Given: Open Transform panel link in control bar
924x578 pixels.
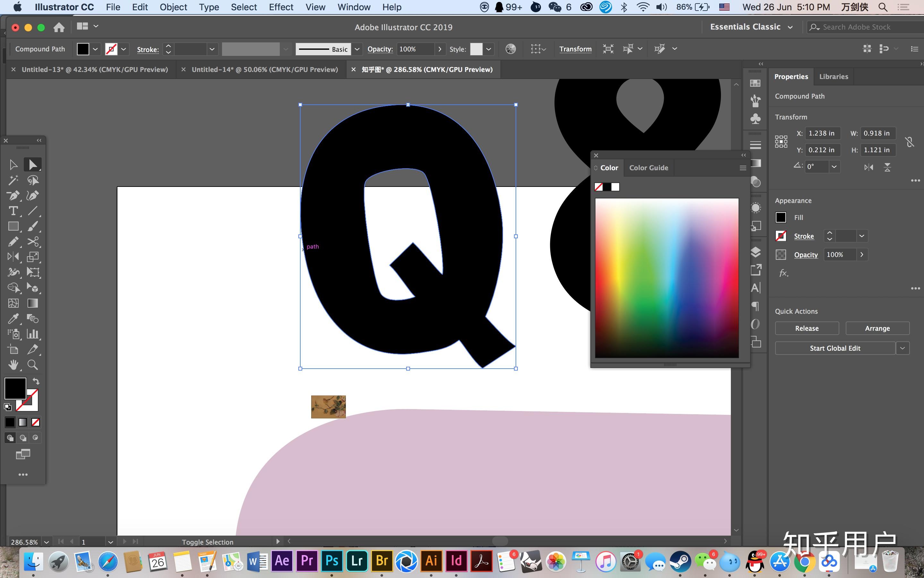Looking at the screenshot, I should [x=575, y=49].
